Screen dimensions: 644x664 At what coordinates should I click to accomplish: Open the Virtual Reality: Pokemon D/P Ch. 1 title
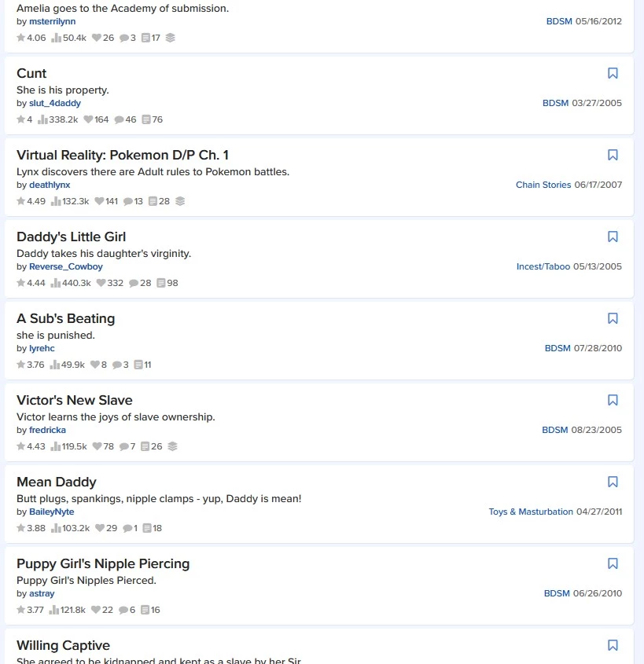[x=123, y=155]
